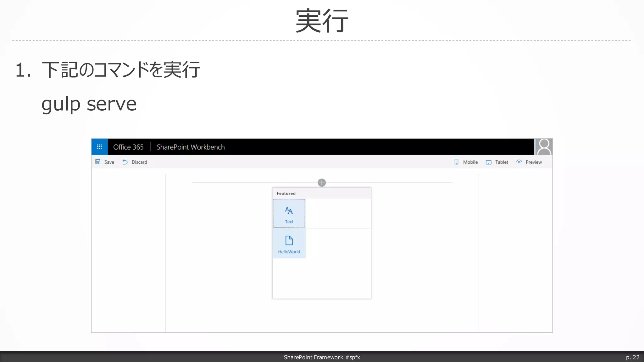Select the HelloWorld document icon

coord(289,241)
